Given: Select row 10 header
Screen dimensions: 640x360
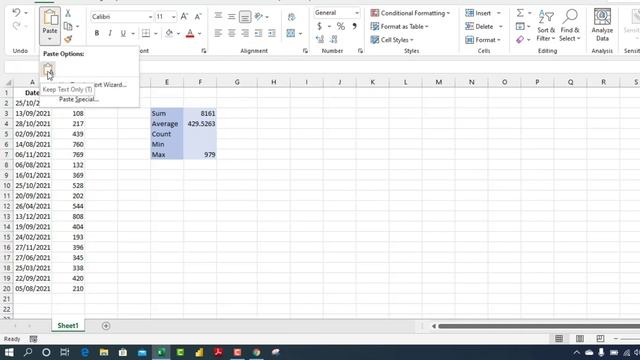Looking at the screenshot, I should pos(7,185).
